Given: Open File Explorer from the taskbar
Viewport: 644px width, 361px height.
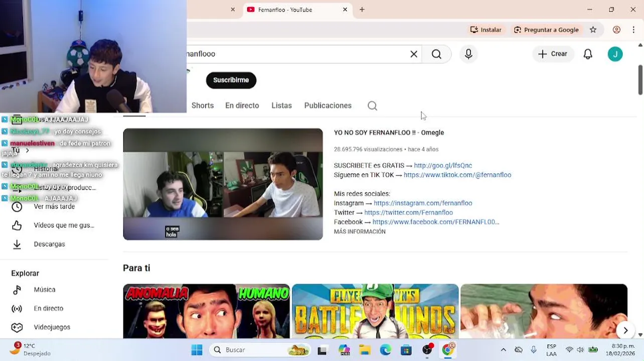Looking at the screenshot, I should tap(365, 350).
